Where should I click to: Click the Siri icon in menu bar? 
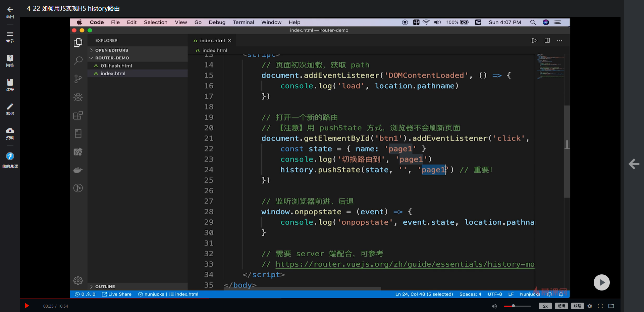[x=546, y=22]
